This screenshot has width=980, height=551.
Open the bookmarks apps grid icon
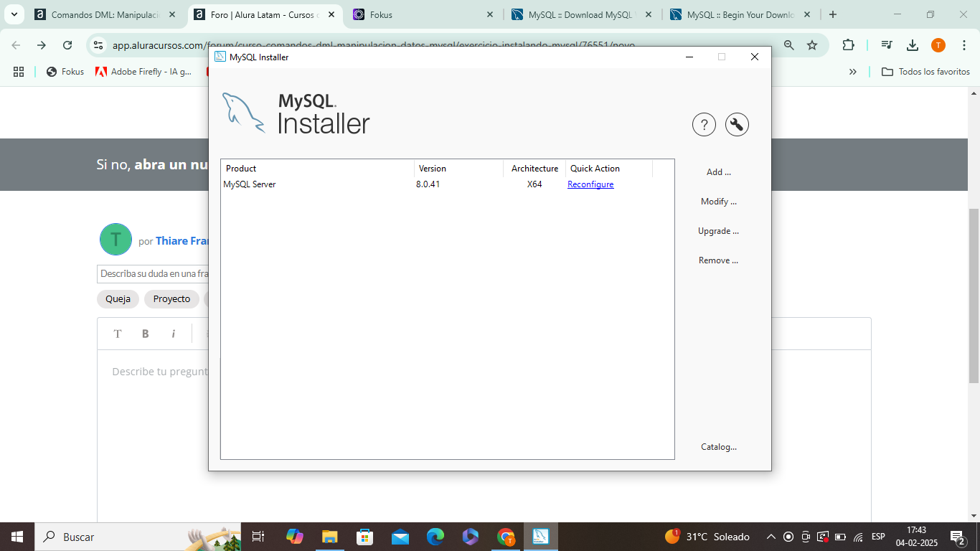pos(19,72)
